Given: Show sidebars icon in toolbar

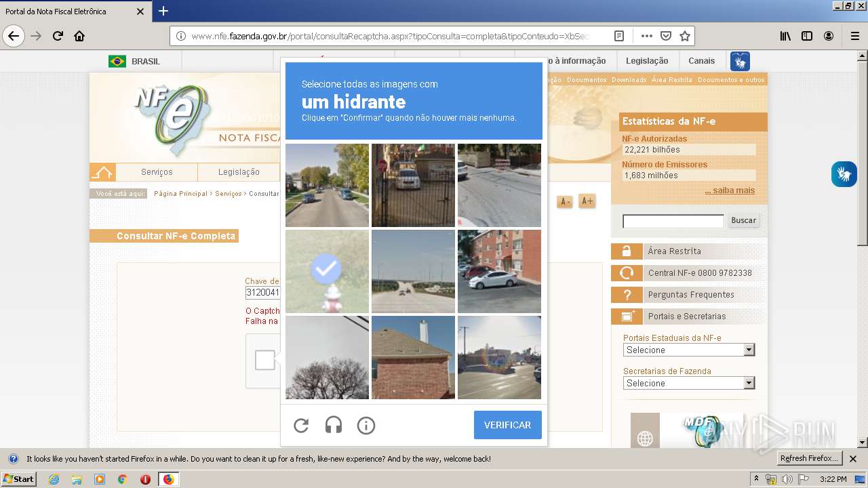Looking at the screenshot, I should [807, 36].
